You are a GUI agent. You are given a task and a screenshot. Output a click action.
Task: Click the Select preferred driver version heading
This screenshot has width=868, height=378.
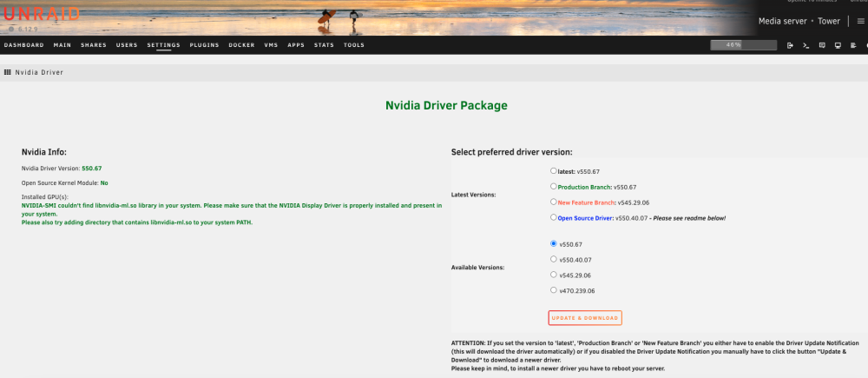click(511, 152)
